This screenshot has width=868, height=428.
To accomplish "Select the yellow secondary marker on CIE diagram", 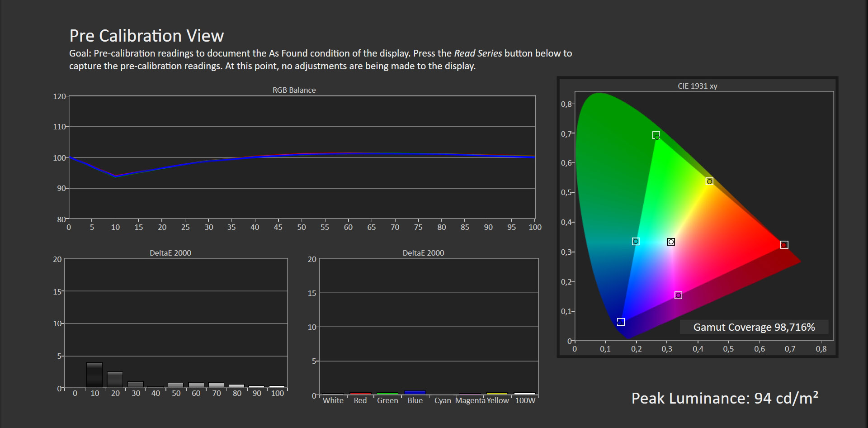I will [x=709, y=181].
